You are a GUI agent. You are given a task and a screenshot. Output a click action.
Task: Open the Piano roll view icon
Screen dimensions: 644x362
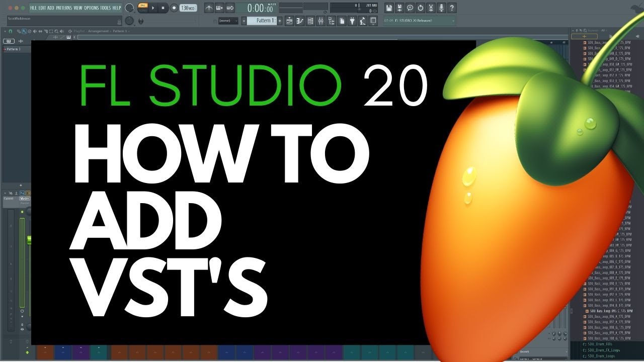click(300, 21)
